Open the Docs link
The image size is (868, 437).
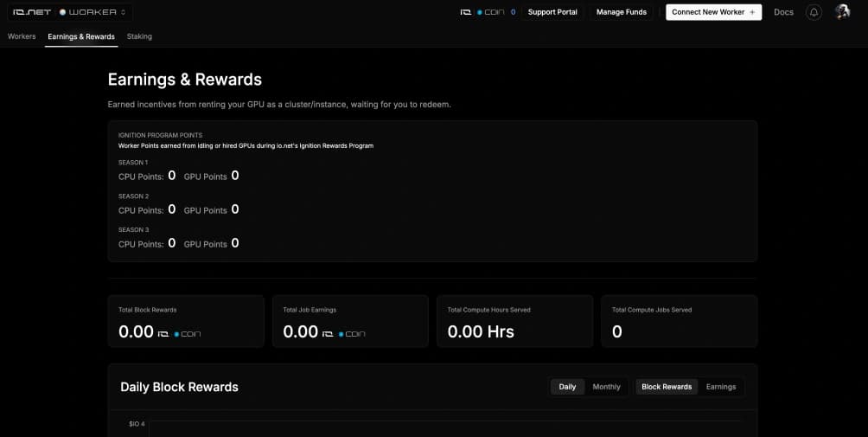click(783, 12)
